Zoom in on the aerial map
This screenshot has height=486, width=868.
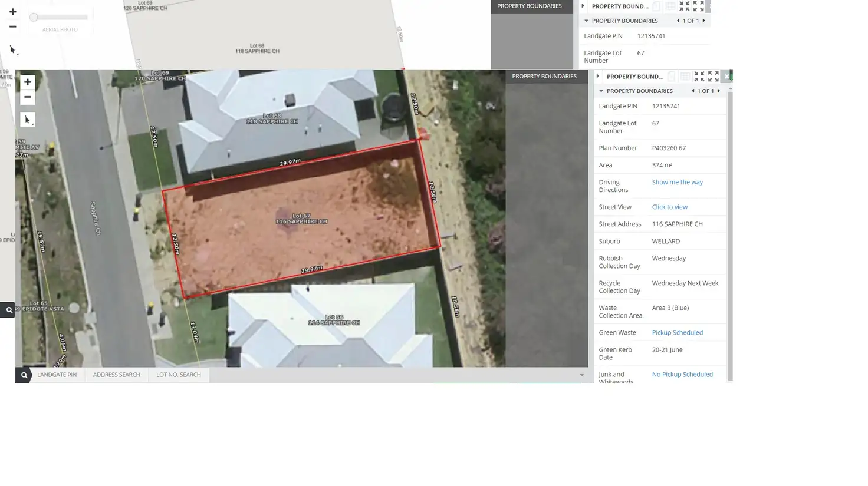pyautogui.click(x=27, y=82)
